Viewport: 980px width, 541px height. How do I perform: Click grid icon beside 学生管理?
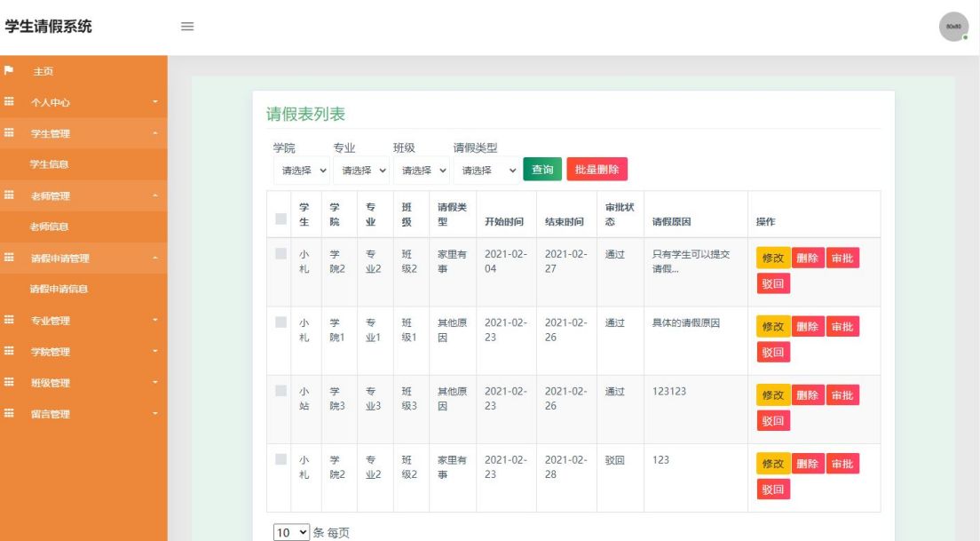pos(9,132)
